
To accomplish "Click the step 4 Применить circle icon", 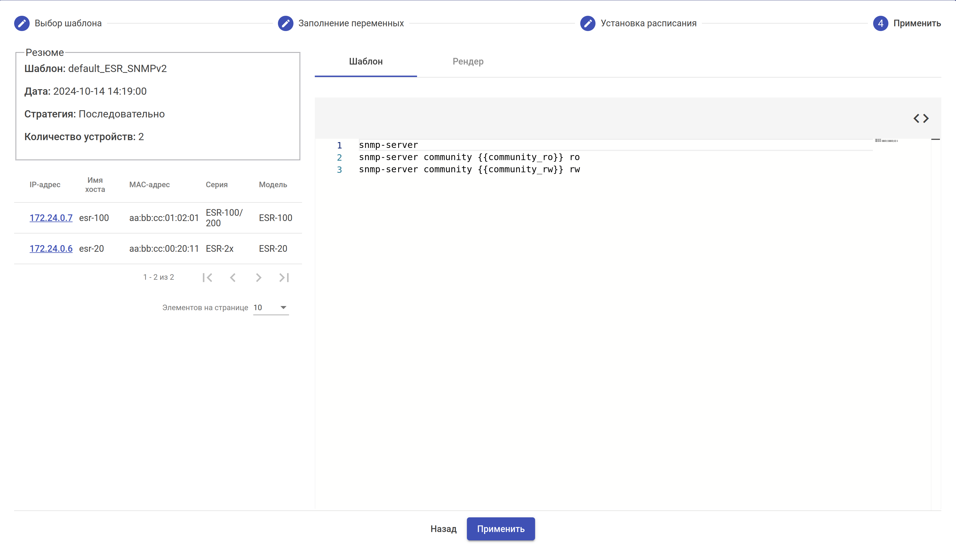I will pos(880,23).
